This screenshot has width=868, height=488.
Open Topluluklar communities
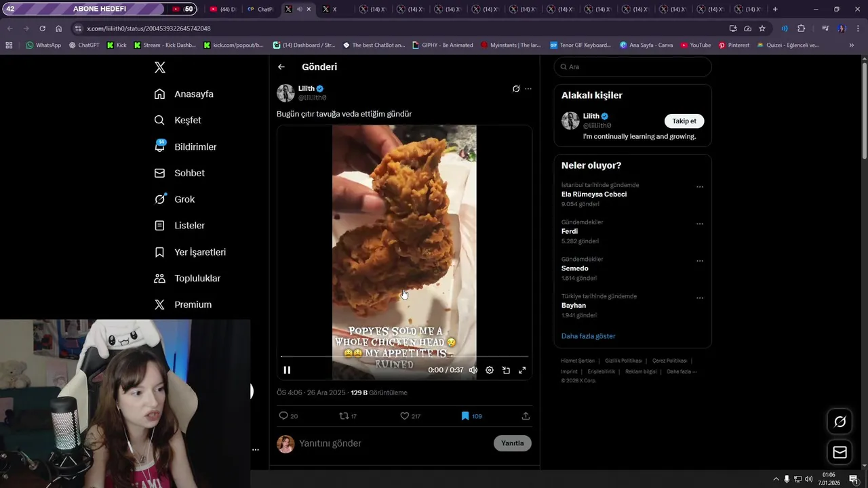[x=187, y=279]
